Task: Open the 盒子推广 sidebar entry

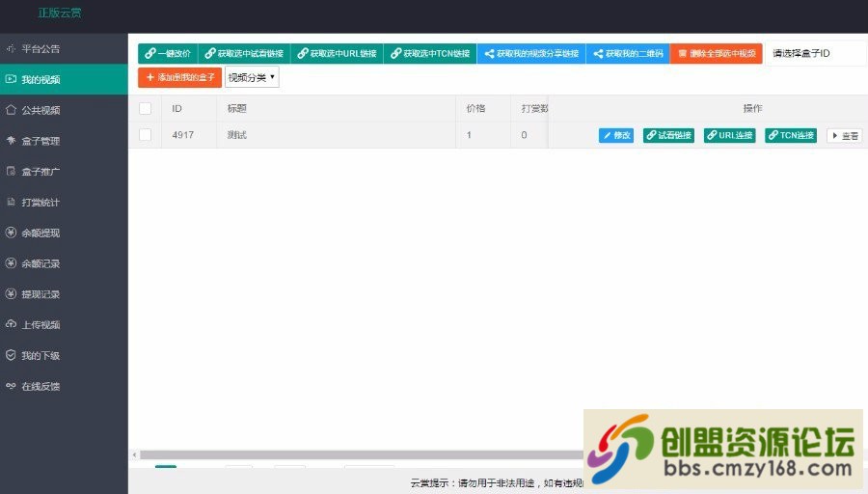Action: [64, 172]
